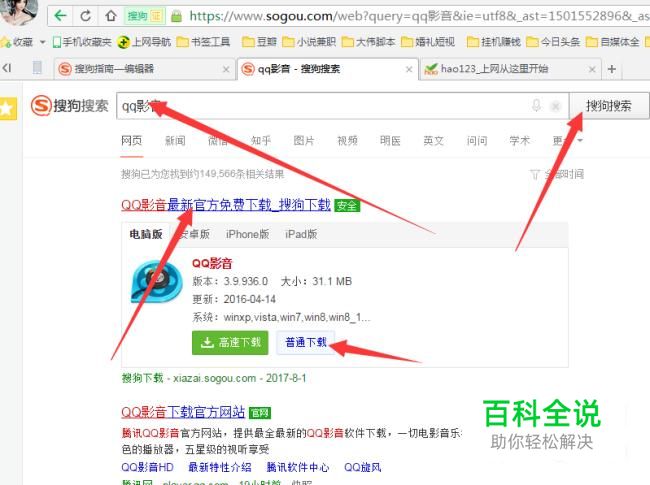Click the 普通下载 button
650x485 pixels.
(306, 342)
